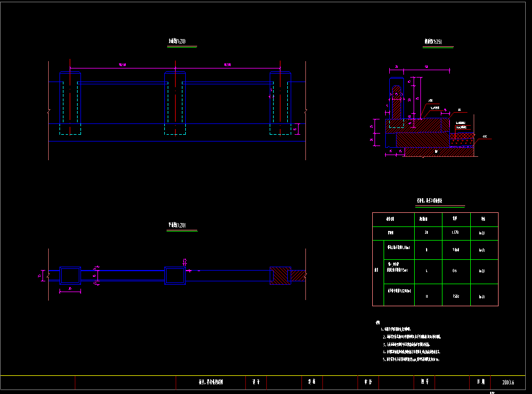Select the middle railing post in elevation view
This screenshot has width=532, height=394.
pos(175,97)
